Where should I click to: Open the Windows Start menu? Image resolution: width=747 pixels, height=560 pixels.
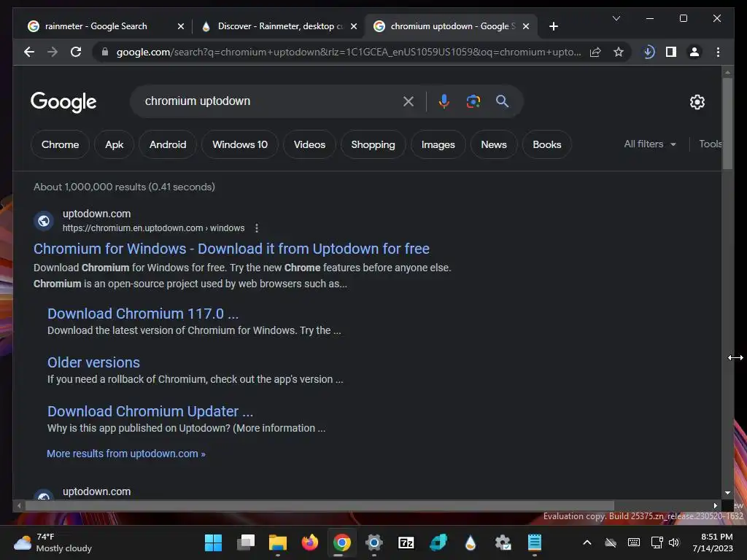[213, 542]
